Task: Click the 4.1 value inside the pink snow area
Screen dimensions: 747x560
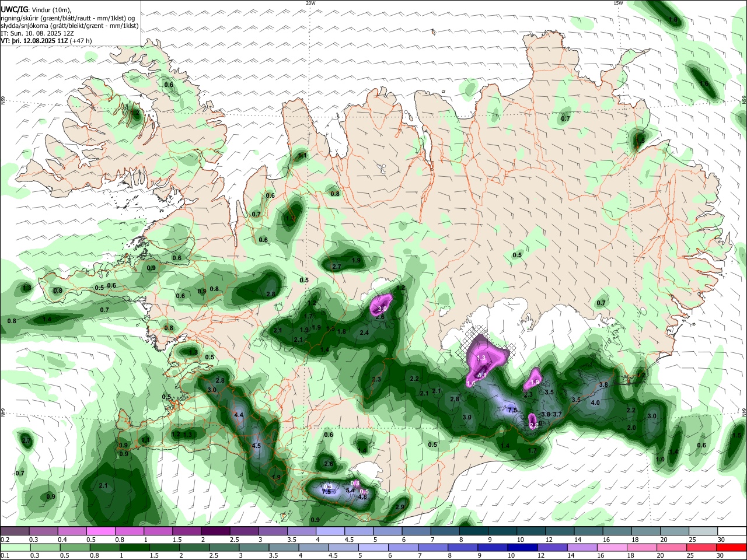Action: pyautogui.click(x=482, y=375)
